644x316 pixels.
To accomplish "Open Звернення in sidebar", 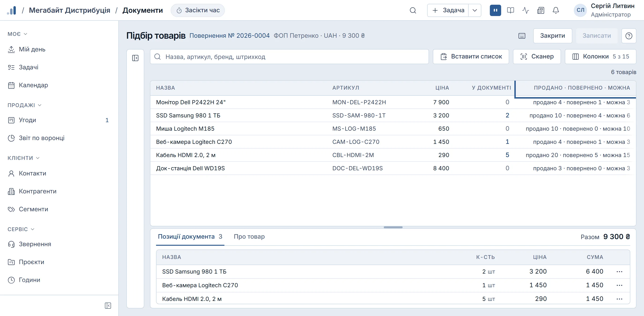I will click(x=59, y=244).
